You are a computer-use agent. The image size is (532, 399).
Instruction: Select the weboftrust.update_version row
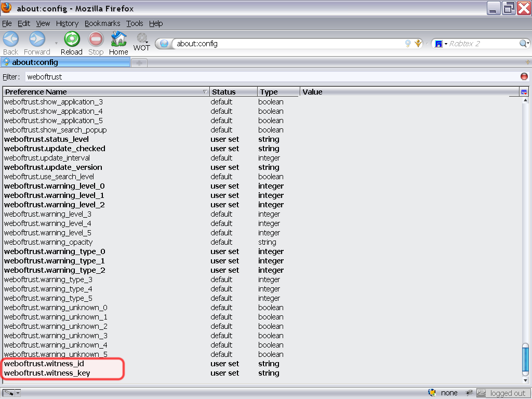(x=262, y=167)
